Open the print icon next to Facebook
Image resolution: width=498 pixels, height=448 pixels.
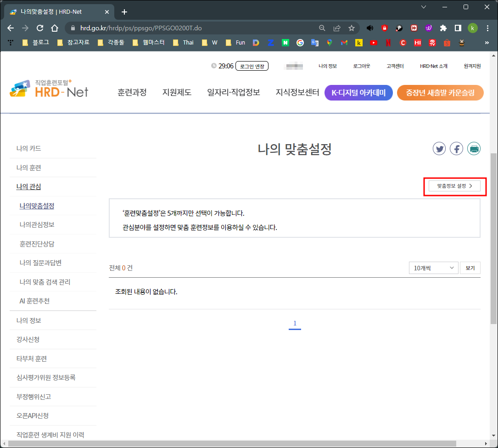(x=474, y=148)
